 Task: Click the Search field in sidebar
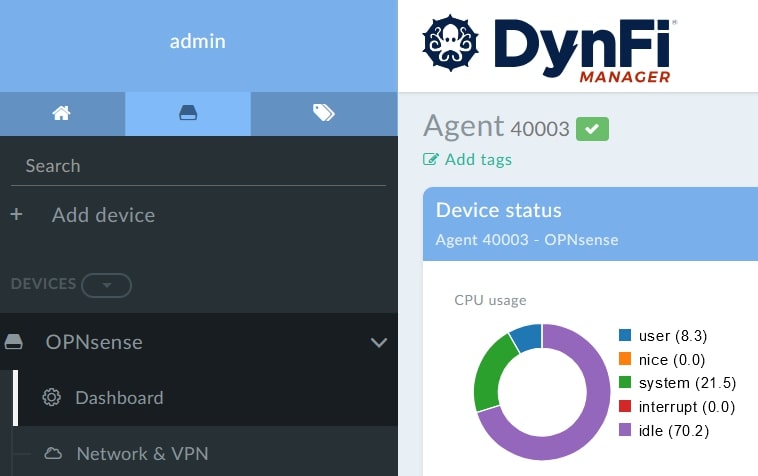point(198,166)
